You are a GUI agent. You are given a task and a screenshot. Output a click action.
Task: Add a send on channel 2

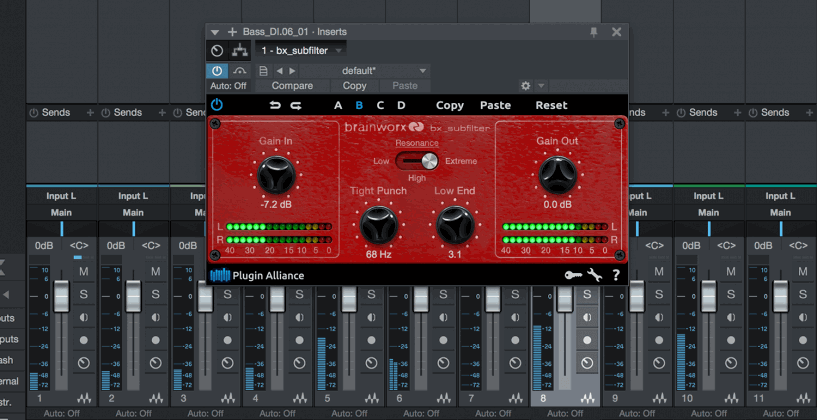[x=162, y=113]
